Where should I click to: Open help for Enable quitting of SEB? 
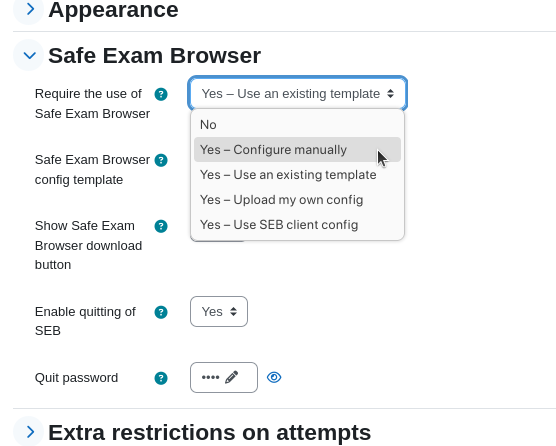[161, 312]
